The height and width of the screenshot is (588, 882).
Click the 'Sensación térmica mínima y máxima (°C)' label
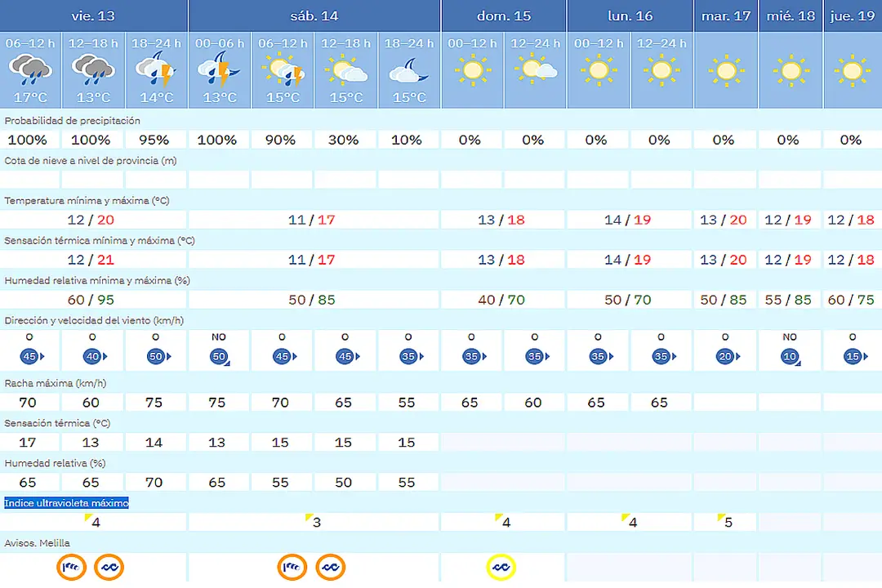[x=100, y=241]
